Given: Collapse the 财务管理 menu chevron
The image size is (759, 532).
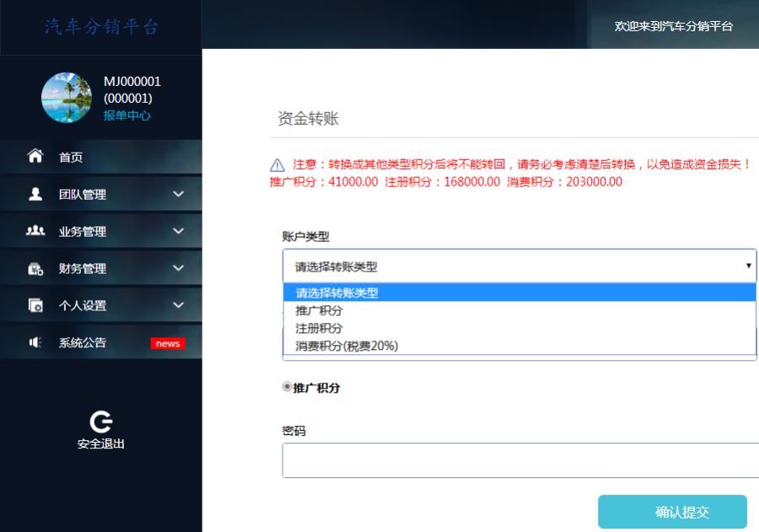Looking at the screenshot, I should [x=178, y=267].
